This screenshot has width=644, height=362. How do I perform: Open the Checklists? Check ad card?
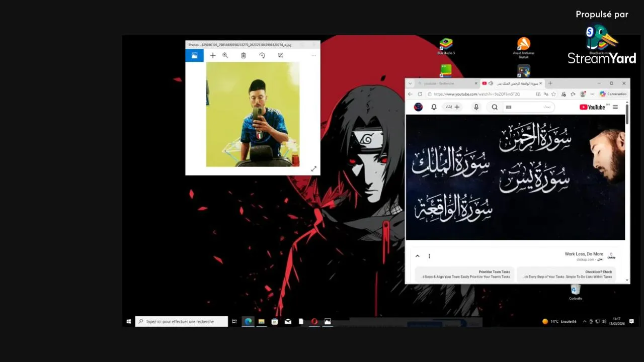(x=566, y=274)
